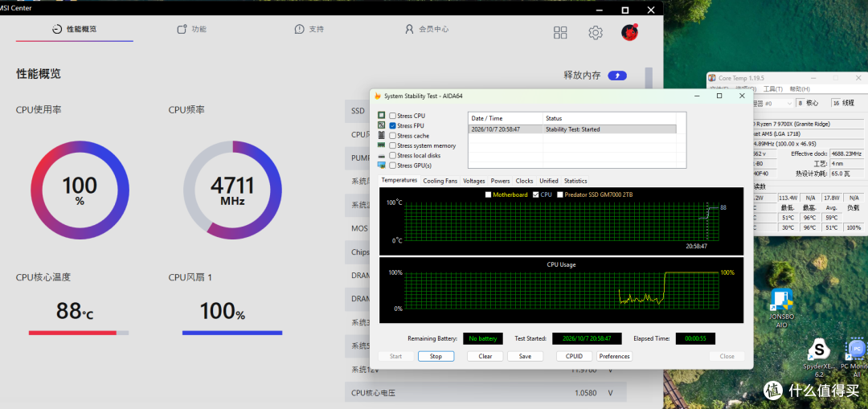The height and width of the screenshot is (409, 868).
Task: Click the Elapsed Time 00:00:55 field
Action: point(695,339)
